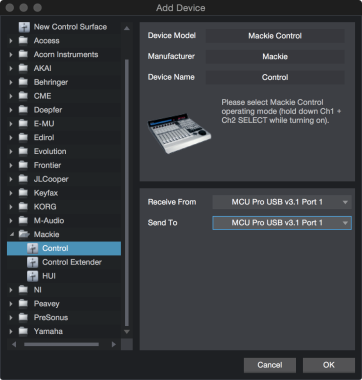Click the Mackie Control hardware image
This screenshot has width=362, height=380.
tap(179, 133)
